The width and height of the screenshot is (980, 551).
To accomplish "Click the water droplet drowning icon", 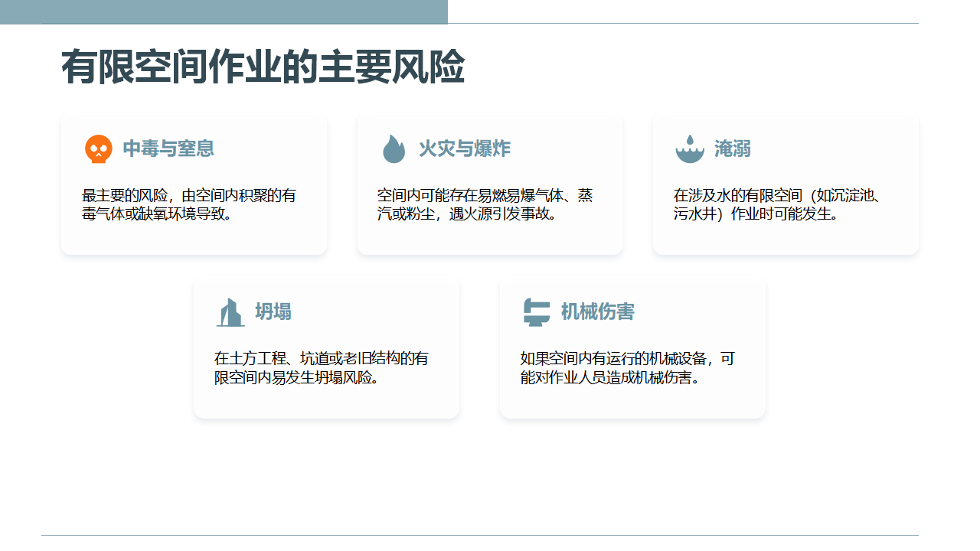I will pos(690,148).
